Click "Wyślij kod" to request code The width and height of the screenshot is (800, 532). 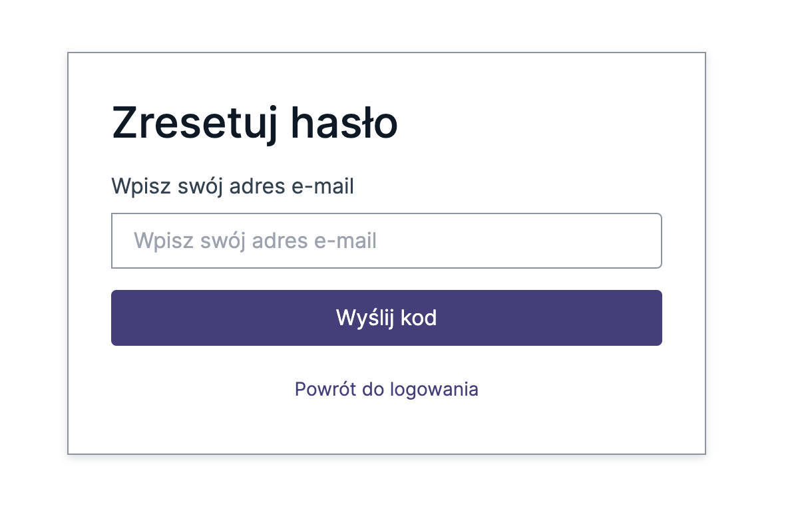pyautogui.click(x=386, y=318)
